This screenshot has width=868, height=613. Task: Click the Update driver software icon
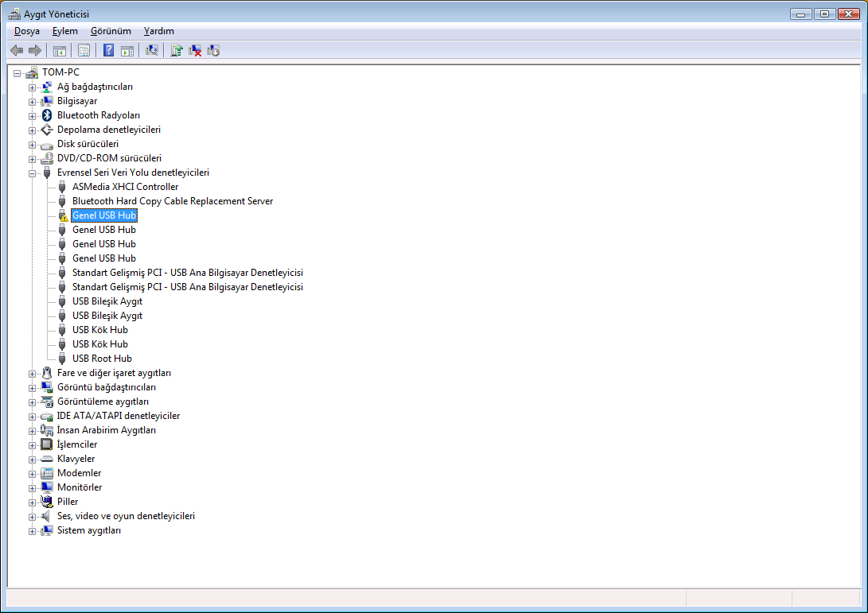pyautogui.click(x=177, y=51)
